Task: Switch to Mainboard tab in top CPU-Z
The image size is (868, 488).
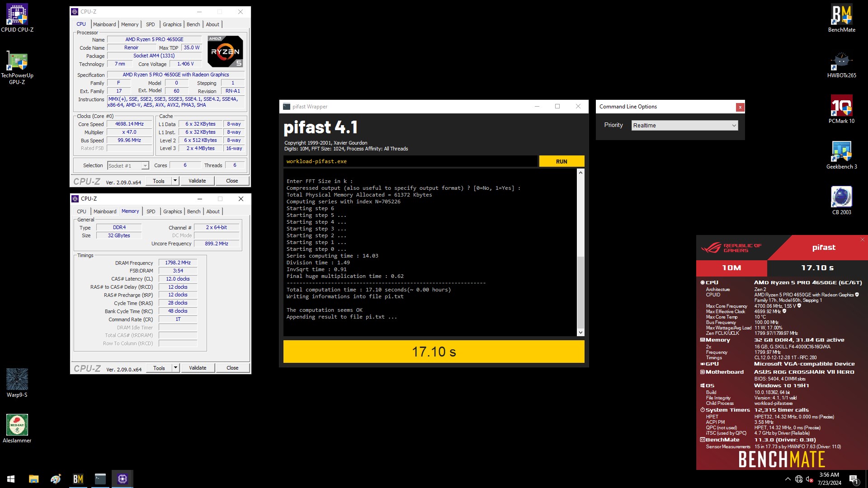Action: (104, 24)
